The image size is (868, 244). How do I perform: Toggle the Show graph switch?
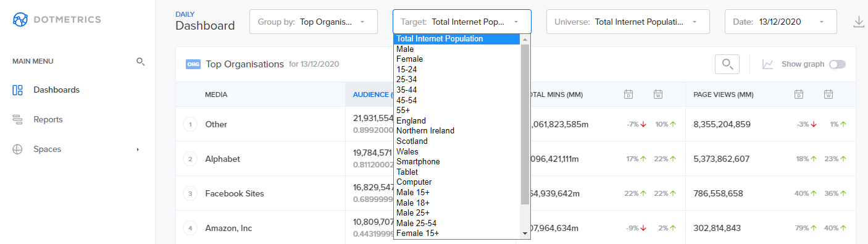point(838,64)
